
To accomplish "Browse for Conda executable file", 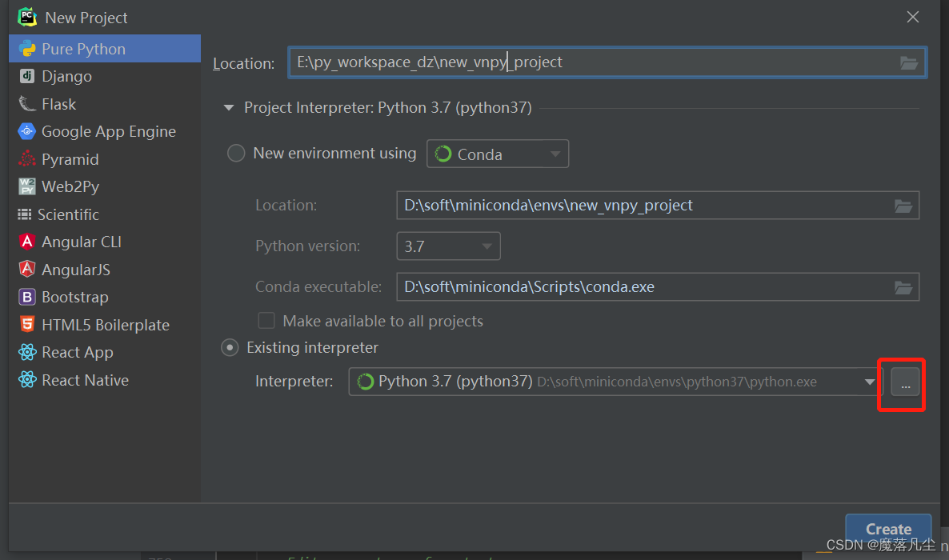I will point(903,287).
